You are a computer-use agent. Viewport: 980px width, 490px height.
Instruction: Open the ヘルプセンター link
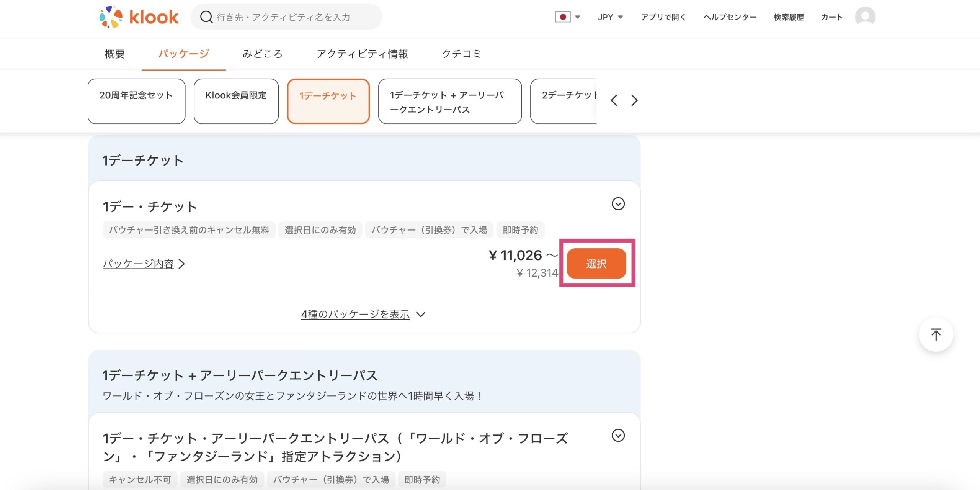tap(730, 17)
